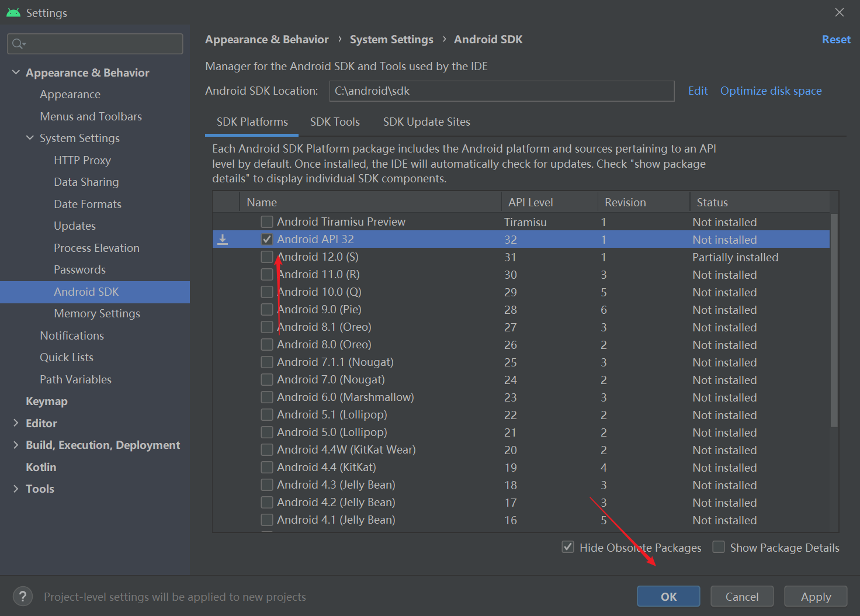
Task: Switch to the SDK Platforms tab
Action: pyautogui.click(x=252, y=122)
